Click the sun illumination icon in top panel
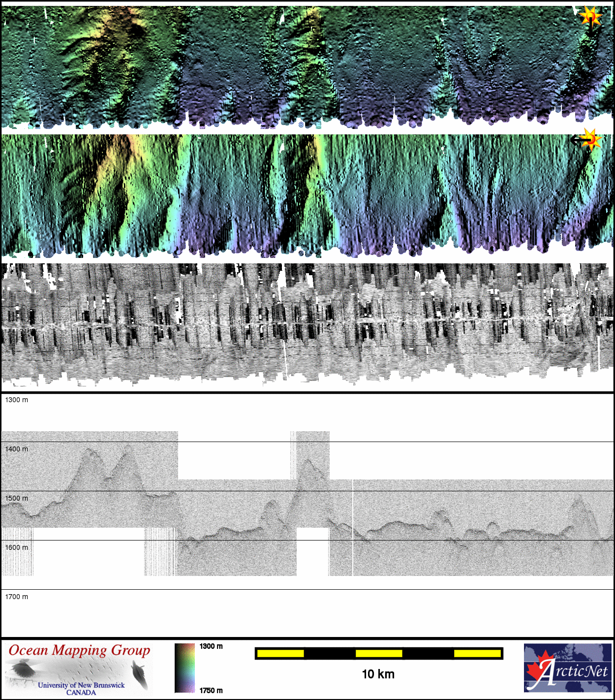615x700 pixels. pyautogui.click(x=590, y=16)
